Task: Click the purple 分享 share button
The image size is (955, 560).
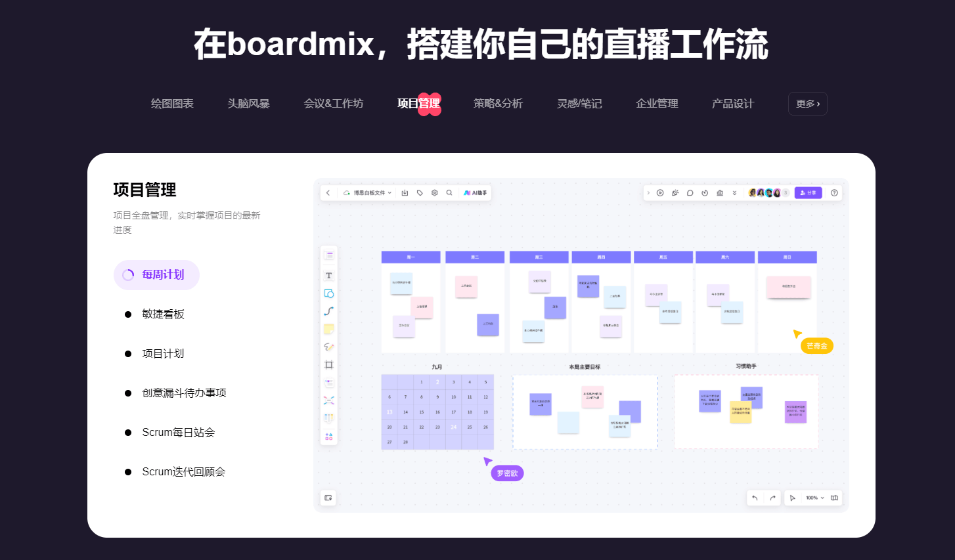Action: pyautogui.click(x=808, y=193)
